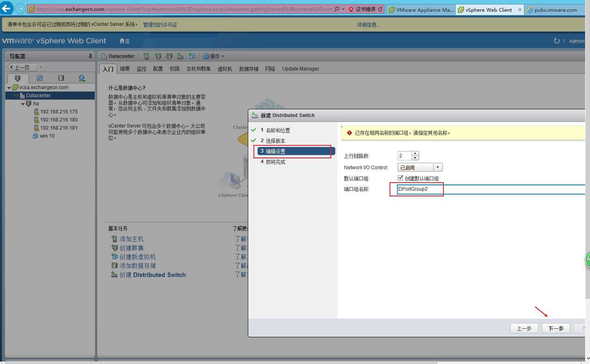Viewport: 590px width, 364px height.
Task: Click the uplink count number field
Action: click(405, 155)
